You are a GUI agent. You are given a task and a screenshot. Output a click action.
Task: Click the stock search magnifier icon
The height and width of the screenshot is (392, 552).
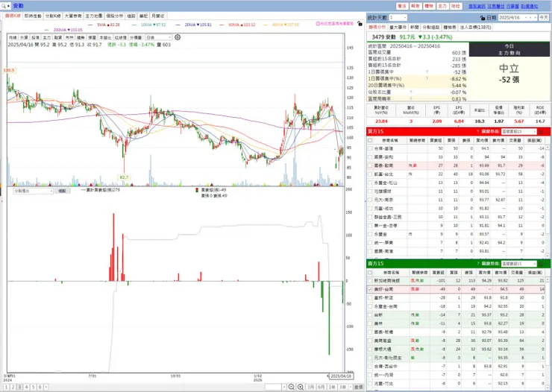coord(4,6)
